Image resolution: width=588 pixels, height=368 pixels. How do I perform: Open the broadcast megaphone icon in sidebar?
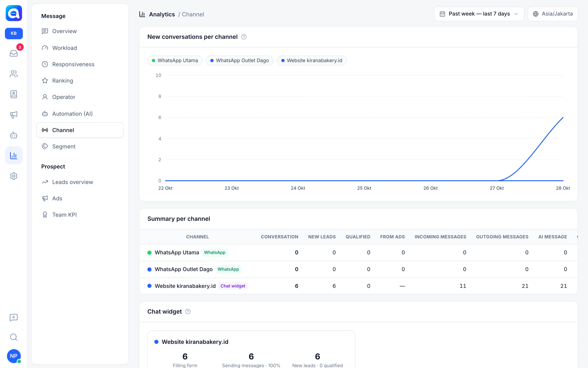click(14, 115)
